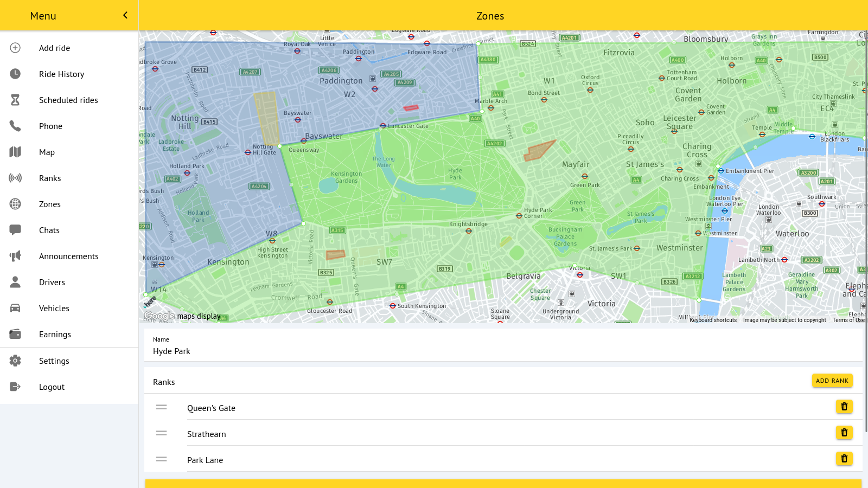868x488 pixels.
Task: Open the Announcements megaphone icon
Action: (x=15, y=256)
